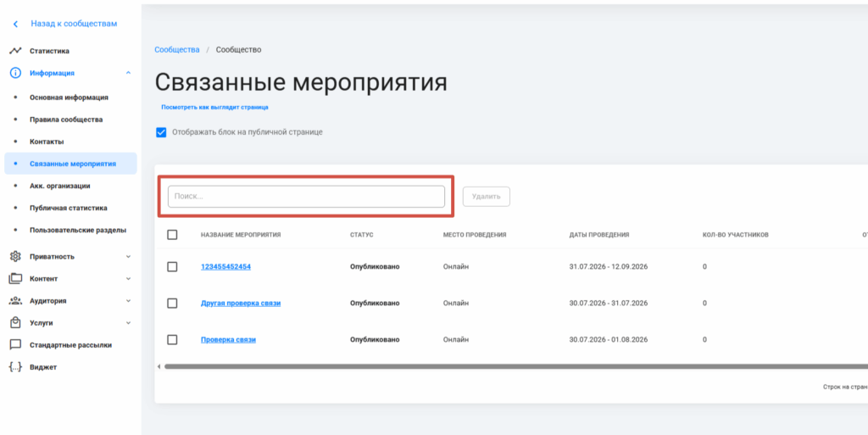
Task: Click the Статус column header
Action: tap(361, 235)
